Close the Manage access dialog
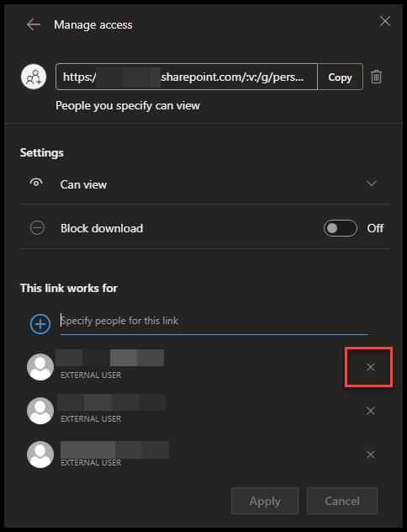The width and height of the screenshot is (407, 532). [385, 21]
